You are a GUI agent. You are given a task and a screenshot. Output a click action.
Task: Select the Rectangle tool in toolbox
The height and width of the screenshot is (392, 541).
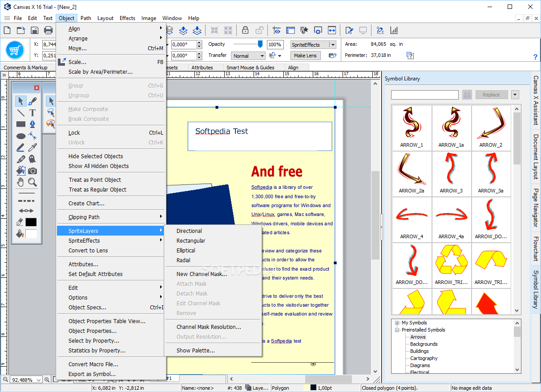pyautogui.click(x=20, y=124)
